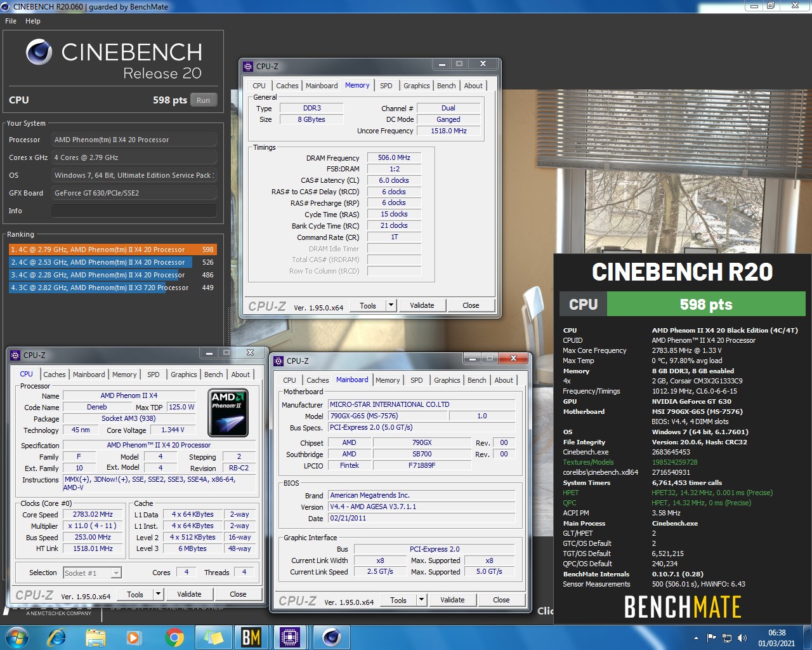Screen dimensions: 812x650
Task: Select ranking entry 4C @ 2.53 GHz
Action: pos(112,262)
